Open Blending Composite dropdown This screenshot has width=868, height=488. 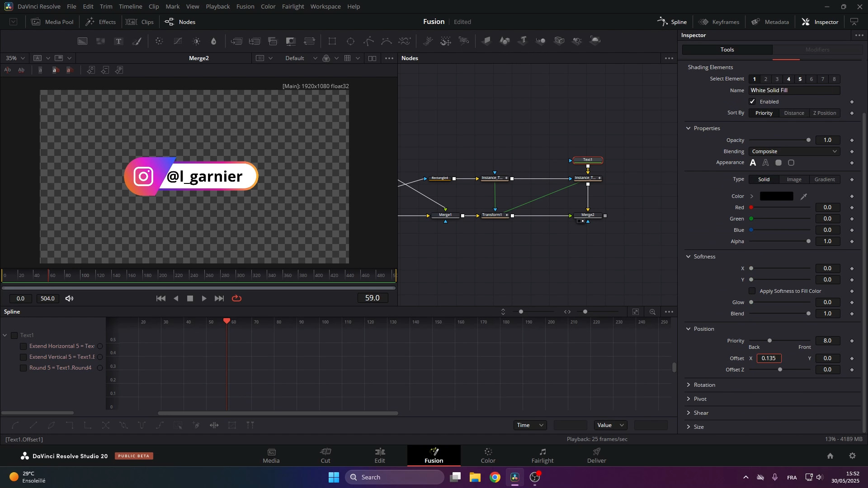[794, 151]
